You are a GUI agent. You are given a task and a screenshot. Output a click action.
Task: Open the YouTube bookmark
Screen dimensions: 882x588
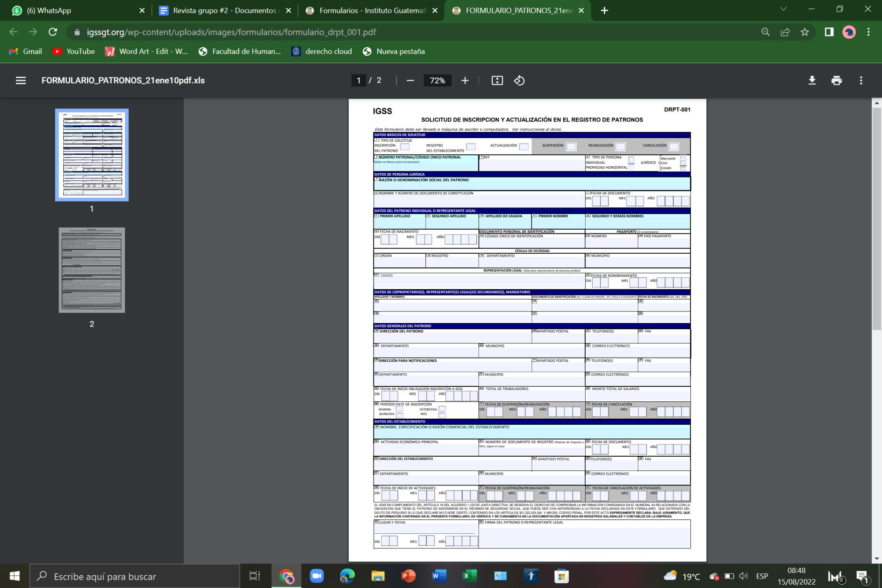click(74, 51)
